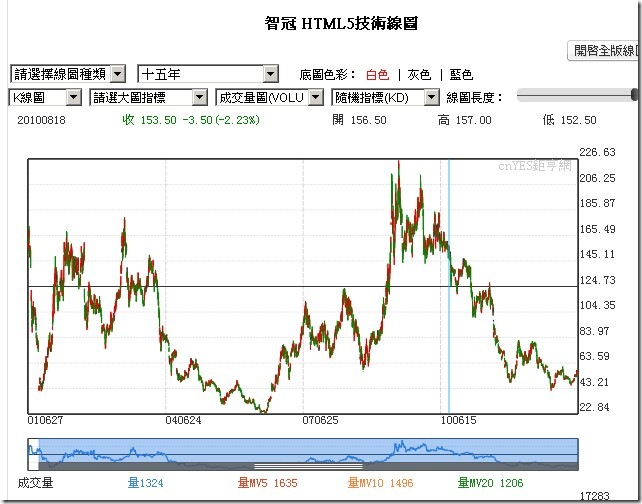Image resolution: width=642 pixels, height=504 pixels.
Task: Open the K線圖 chart style dropdown
Action: coord(45,97)
